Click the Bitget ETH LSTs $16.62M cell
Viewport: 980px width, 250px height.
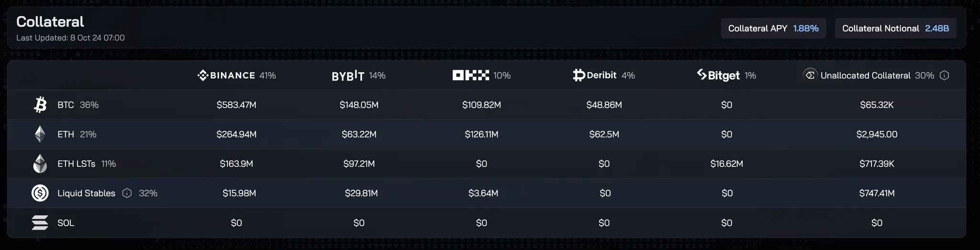coord(726,163)
